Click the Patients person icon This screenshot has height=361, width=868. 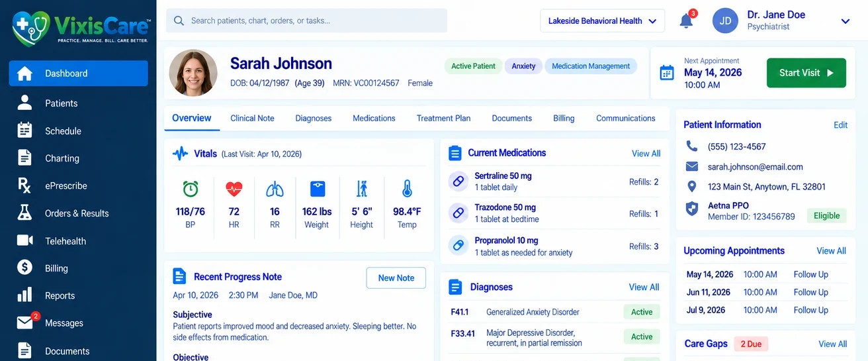pos(24,103)
